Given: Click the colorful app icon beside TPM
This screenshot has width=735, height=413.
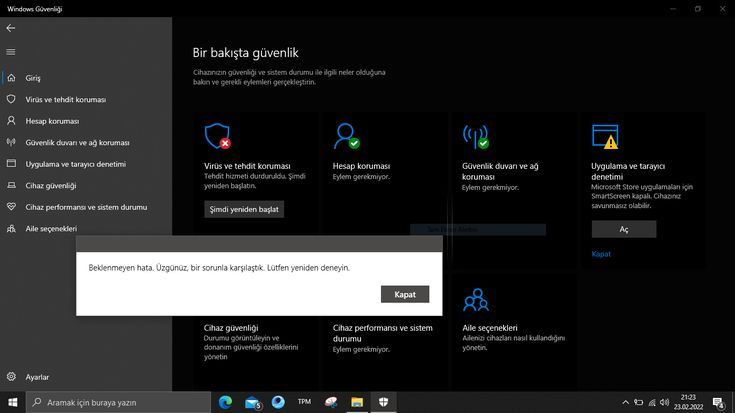Looking at the screenshot, I should point(331,402).
